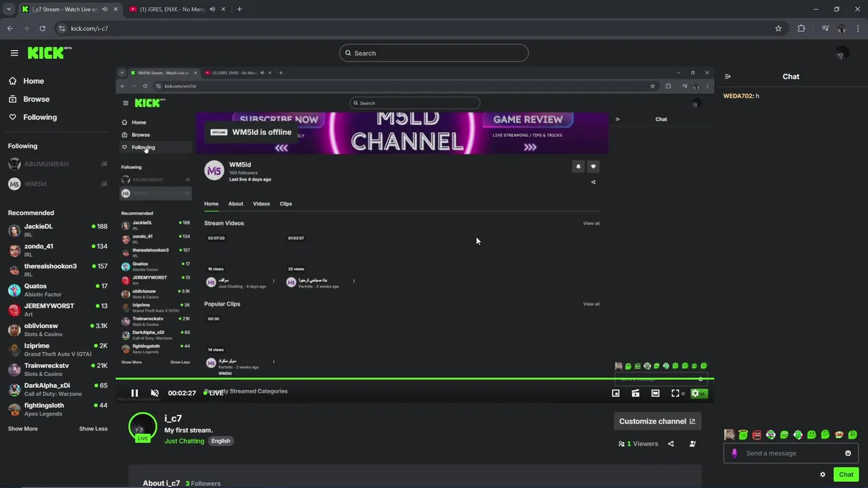Click the Customize channel button
This screenshot has width=868, height=488.
(x=657, y=422)
